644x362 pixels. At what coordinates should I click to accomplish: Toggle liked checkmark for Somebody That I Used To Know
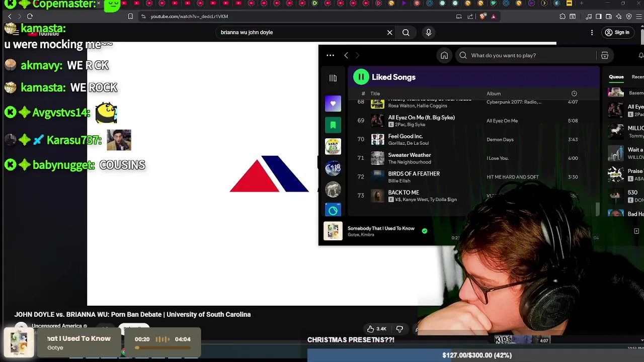425,231
